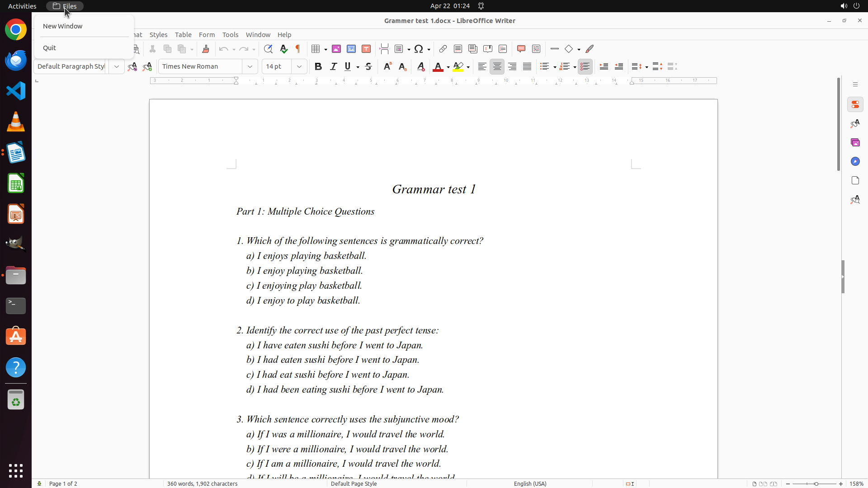Click the Insert Hyperlink icon
The image size is (868, 488).
click(x=443, y=49)
